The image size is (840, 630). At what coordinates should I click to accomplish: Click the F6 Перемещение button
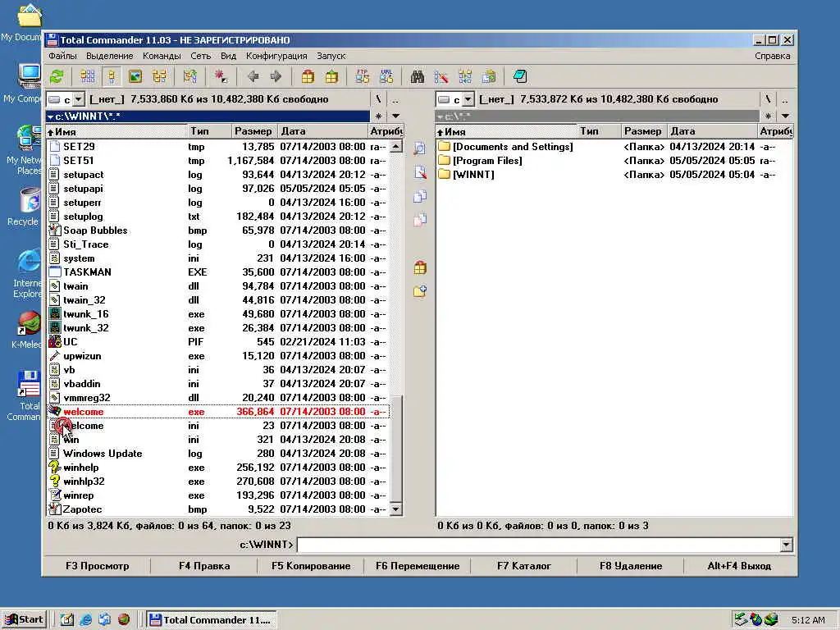tap(418, 566)
